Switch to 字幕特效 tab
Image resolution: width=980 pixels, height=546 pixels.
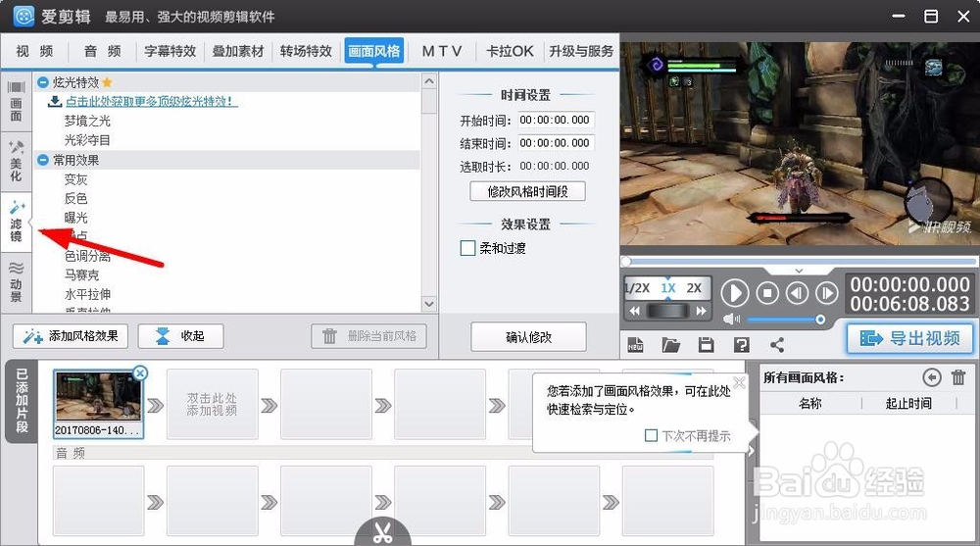point(170,51)
